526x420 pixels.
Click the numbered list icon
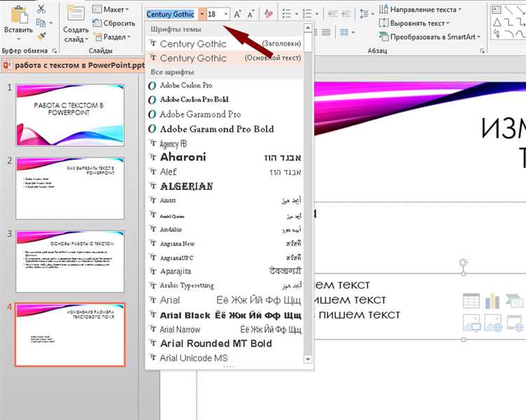point(308,14)
